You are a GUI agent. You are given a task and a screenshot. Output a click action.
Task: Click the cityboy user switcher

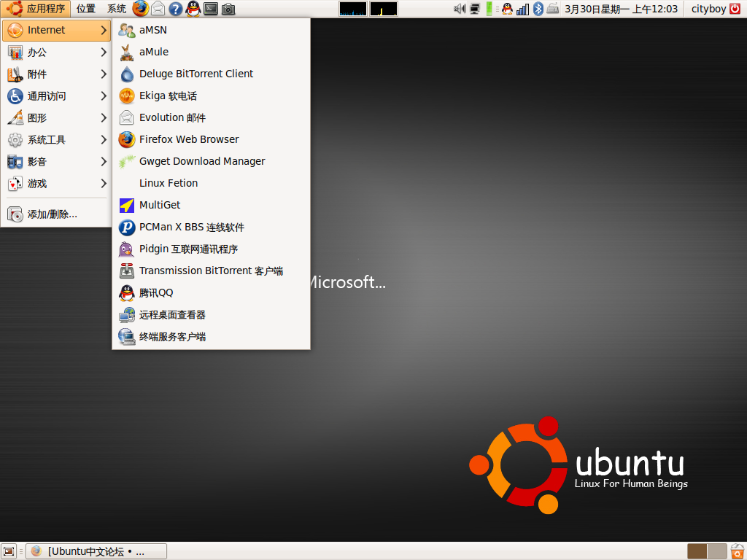708,9
